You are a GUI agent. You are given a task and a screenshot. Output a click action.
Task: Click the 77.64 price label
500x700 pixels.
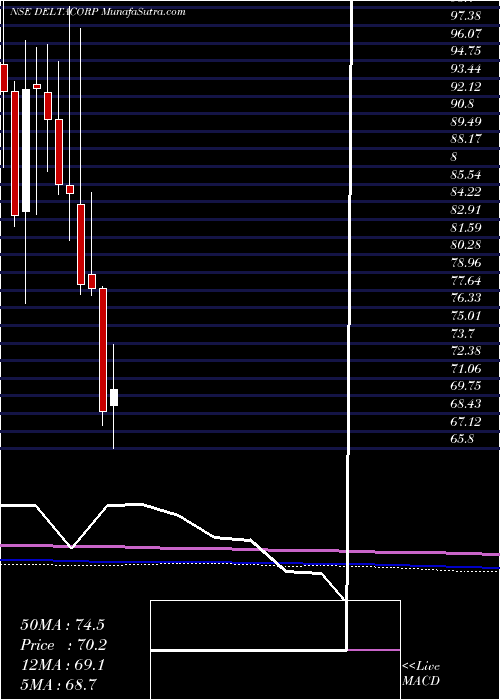[466, 280]
